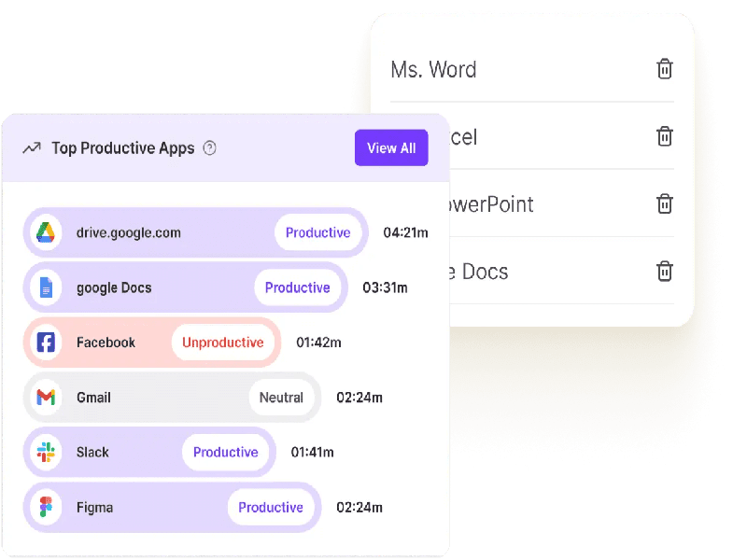Click Productive tag on drive.google.com row
747x560 pixels.
click(x=317, y=232)
